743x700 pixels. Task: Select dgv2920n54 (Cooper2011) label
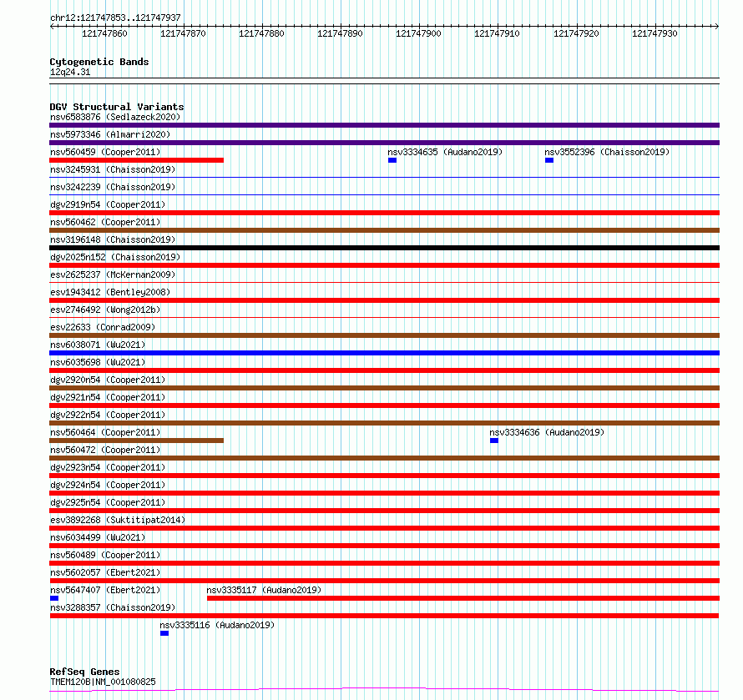coord(108,380)
